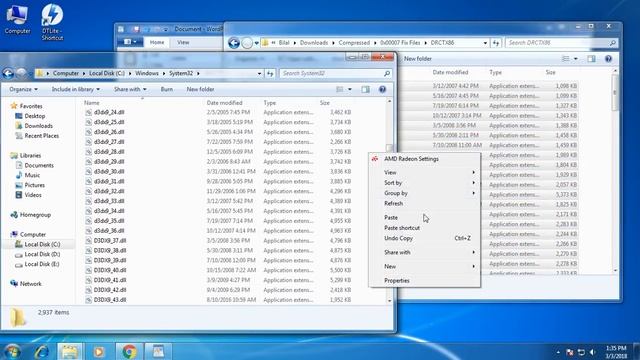This screenshot has width=640, height=360.
Task: Expand System32 address bar history dropdown
Action: (259, 73)
